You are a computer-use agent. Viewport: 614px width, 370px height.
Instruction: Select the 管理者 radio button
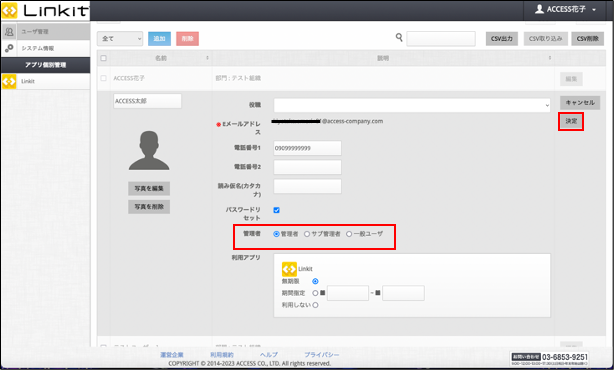click(276, 234)
